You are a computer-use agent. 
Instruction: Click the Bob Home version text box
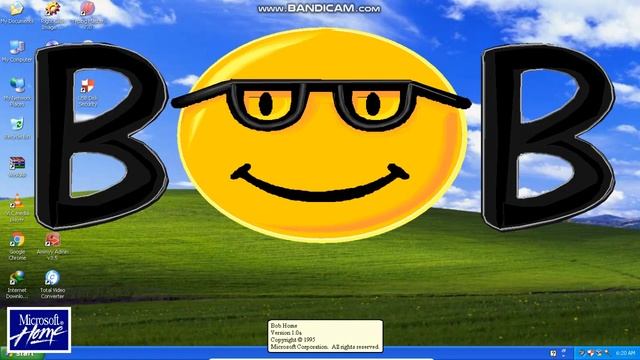coord(325,336)
